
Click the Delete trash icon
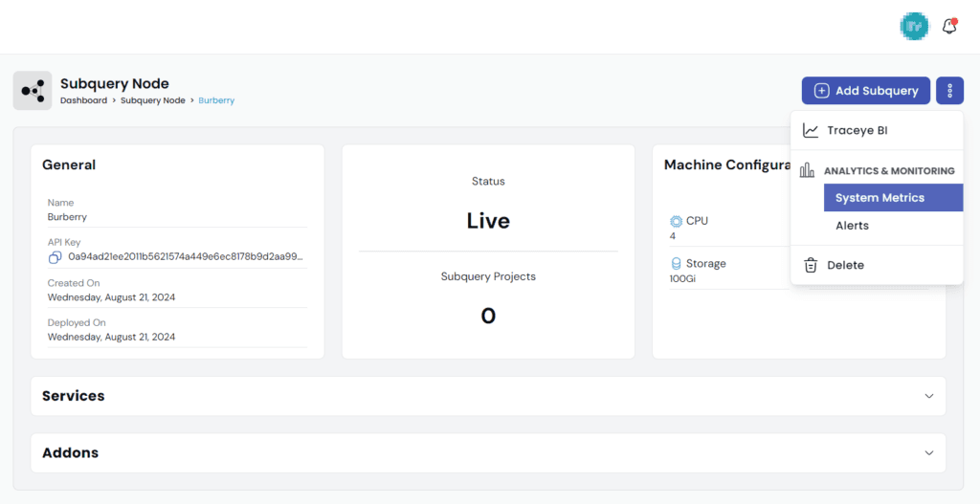tap(811, 265)
